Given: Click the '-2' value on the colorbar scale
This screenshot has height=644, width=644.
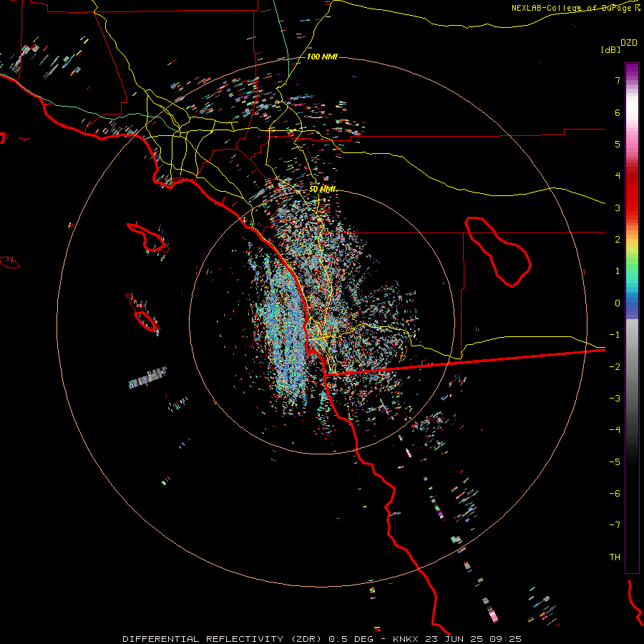Looking at the screenshot, I should click(x=615, y=367).
